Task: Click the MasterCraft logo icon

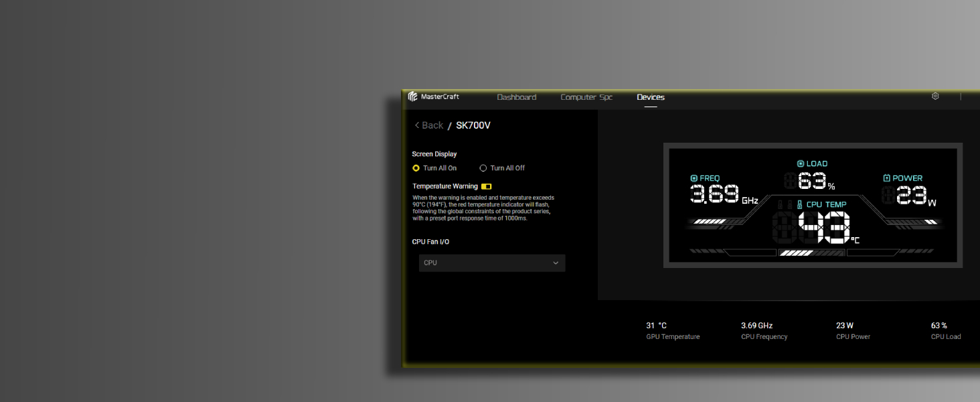Action: (x=412, y=96)
